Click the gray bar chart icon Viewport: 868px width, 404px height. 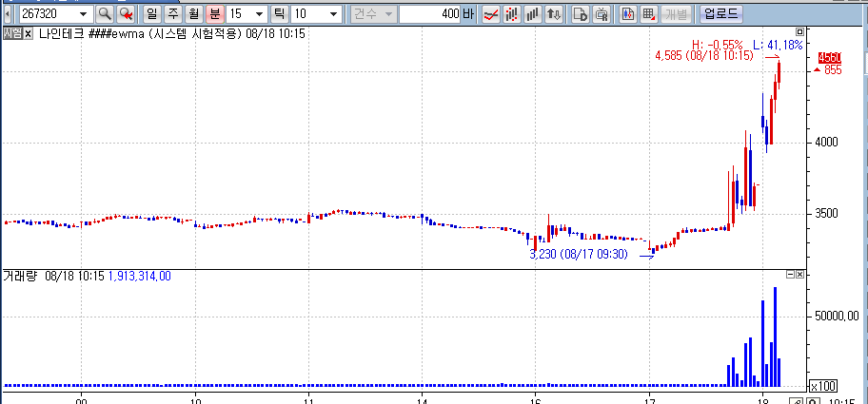click(x=533, y=14)
